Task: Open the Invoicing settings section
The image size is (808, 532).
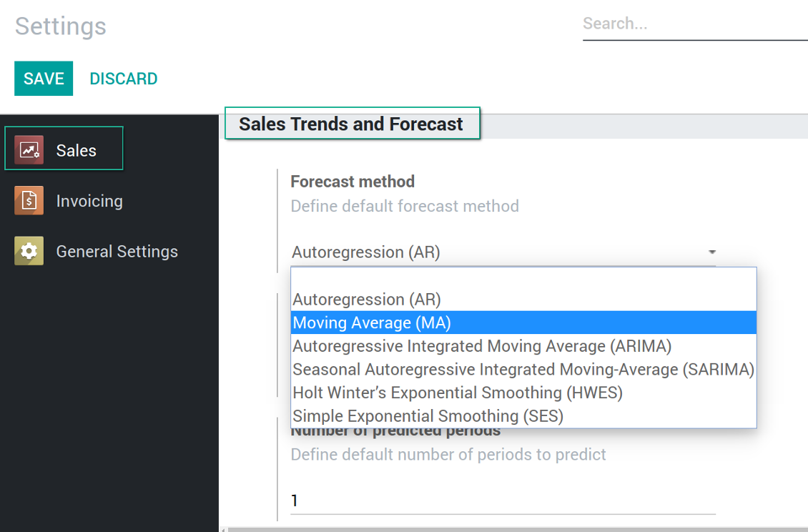Action: click(69, 200)
